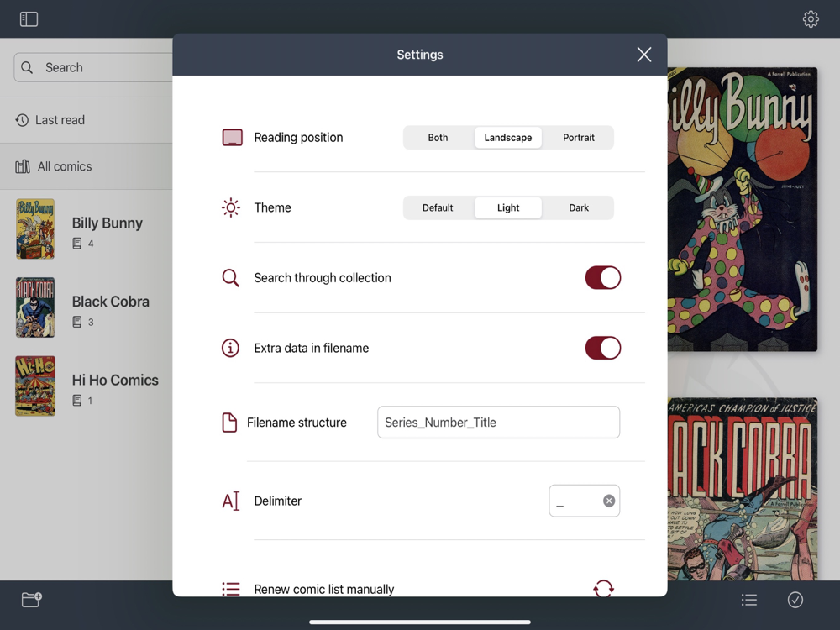
Task: Click the Black Cobra issue count icon
Action: click(77, 322)
